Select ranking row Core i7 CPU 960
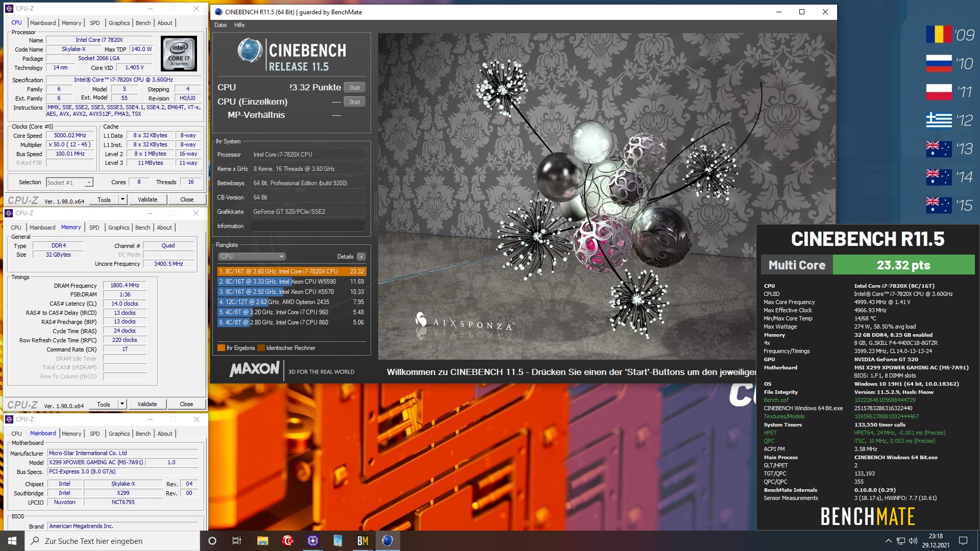Viewport: 980px width, 551px height. 292,312
